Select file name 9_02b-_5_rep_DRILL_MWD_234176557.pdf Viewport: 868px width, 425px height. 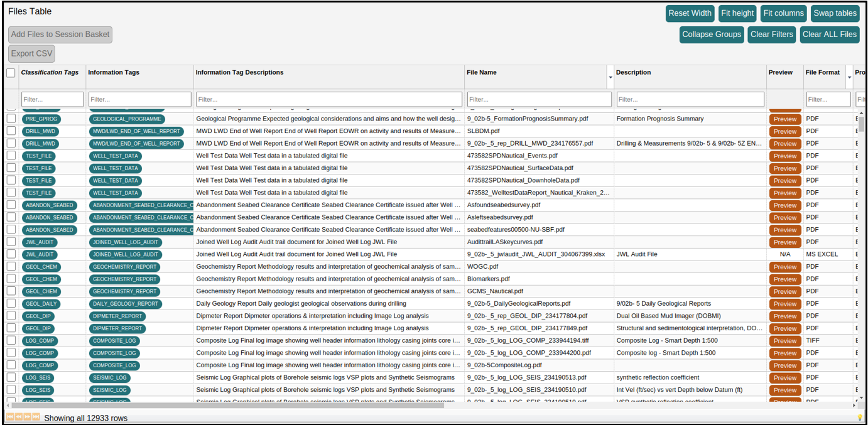pyautogui.click(x=529, y=143)
